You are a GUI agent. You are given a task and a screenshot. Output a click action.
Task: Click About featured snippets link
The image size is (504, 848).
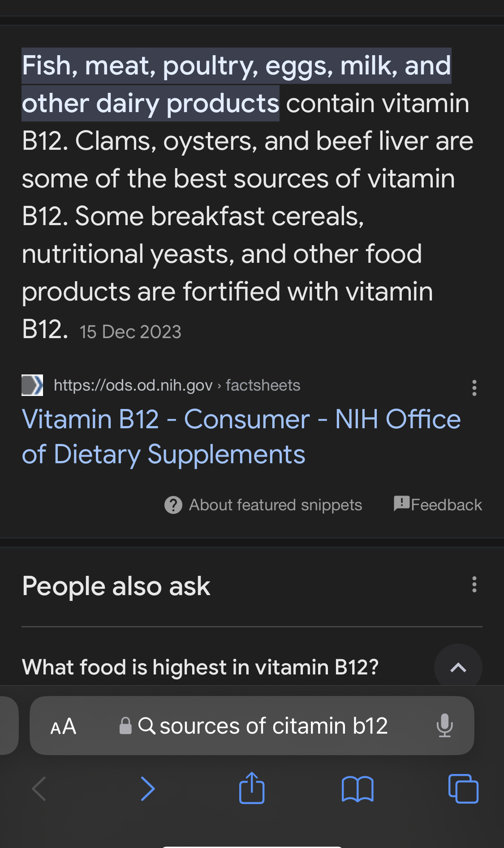click(275, 505)
